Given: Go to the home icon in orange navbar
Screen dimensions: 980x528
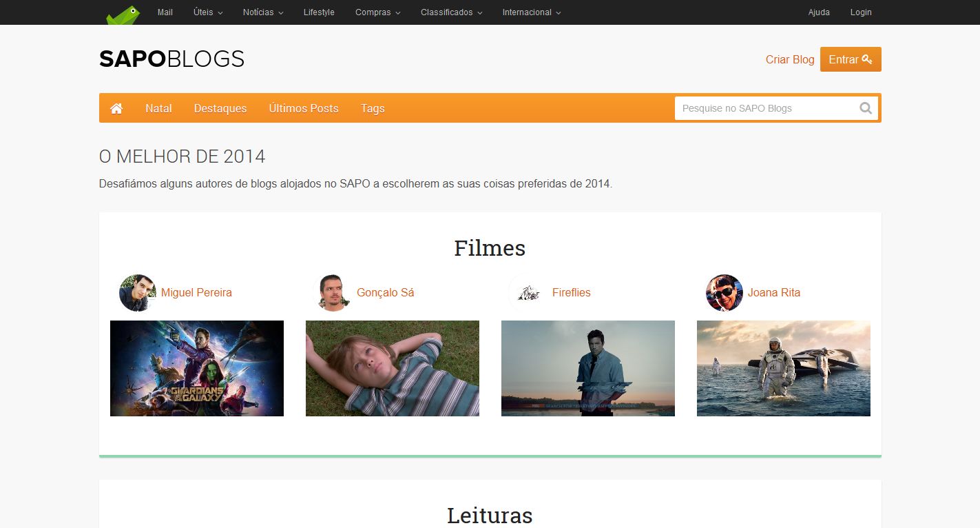Looking at the screenshot, I should (116, 108).
